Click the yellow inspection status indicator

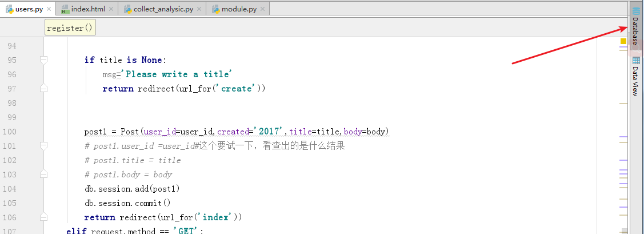(623, 41)
